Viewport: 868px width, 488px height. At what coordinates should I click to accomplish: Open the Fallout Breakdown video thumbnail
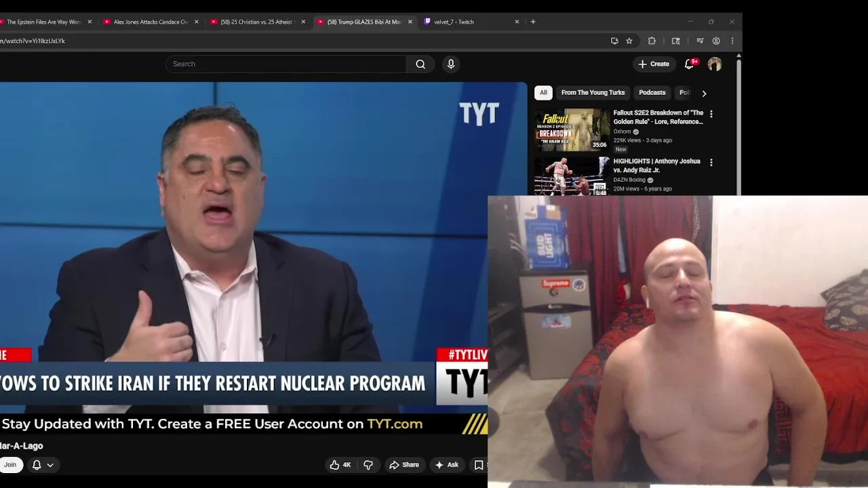point(572,130)
